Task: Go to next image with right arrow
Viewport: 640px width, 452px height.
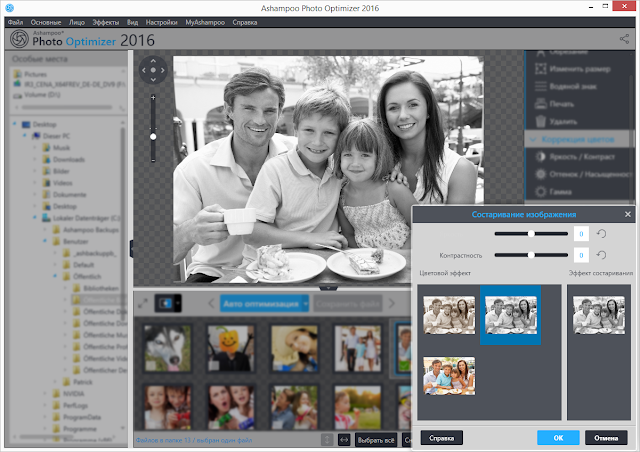Action: [x=392, y=304]
